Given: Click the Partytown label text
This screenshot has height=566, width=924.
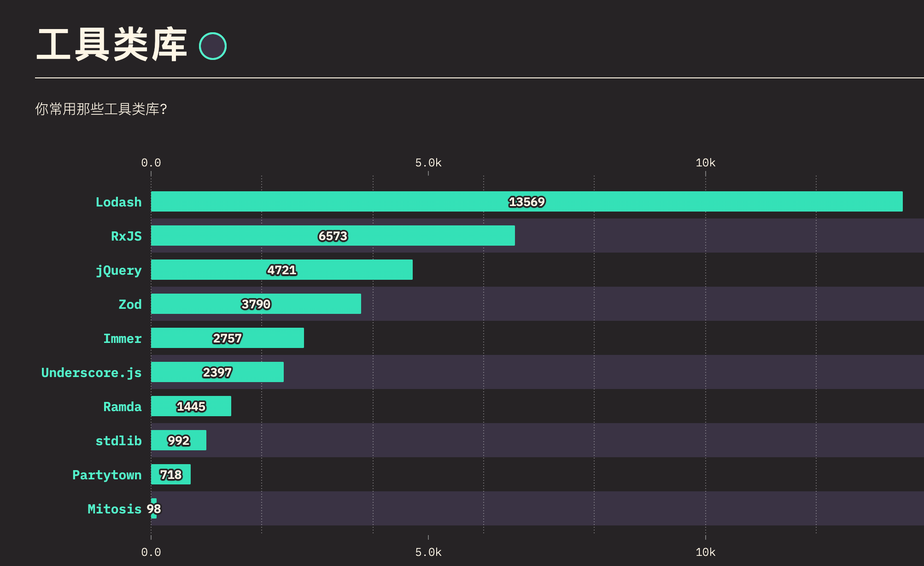Looking at the screenshot, I should pos(107,475).
